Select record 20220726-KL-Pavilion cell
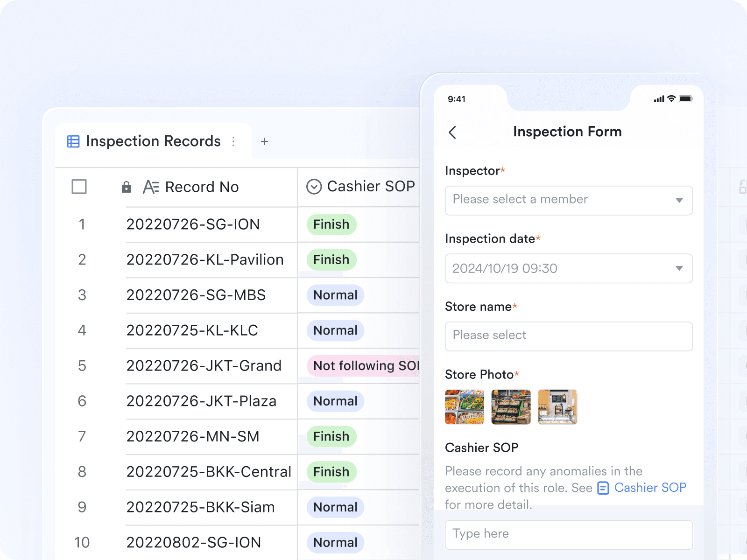Viewport: 747px width, 560px height. pos(211,260)
